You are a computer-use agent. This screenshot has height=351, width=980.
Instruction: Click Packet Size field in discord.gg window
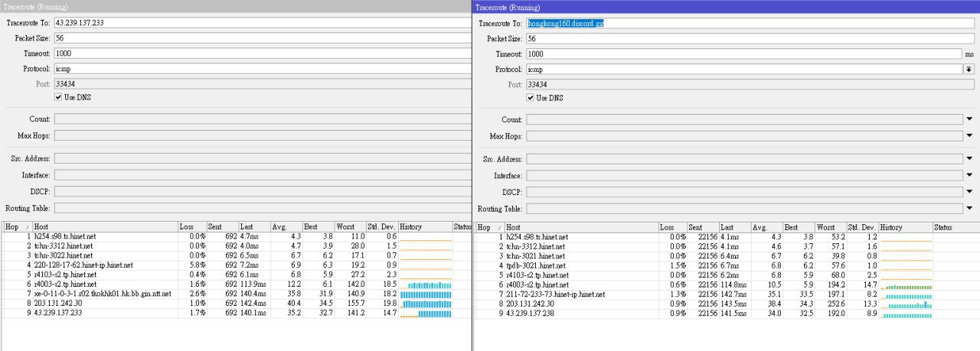(749, 39)
